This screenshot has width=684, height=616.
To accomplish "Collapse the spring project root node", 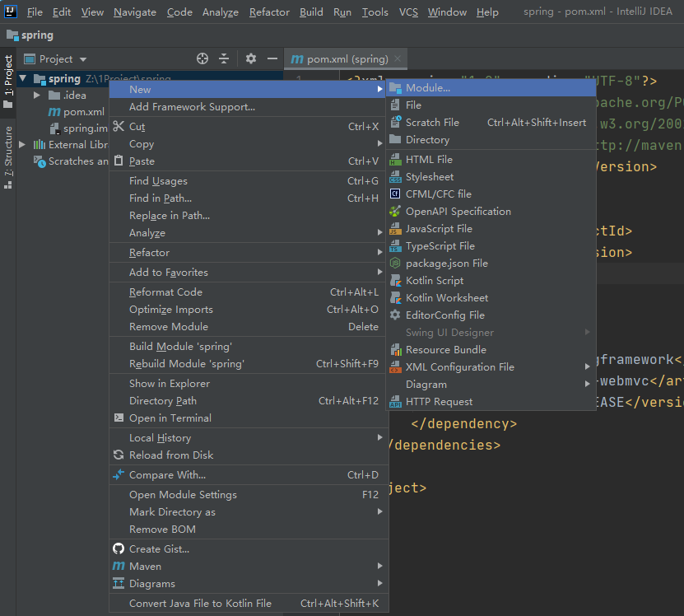I will [x=23, y=79].
